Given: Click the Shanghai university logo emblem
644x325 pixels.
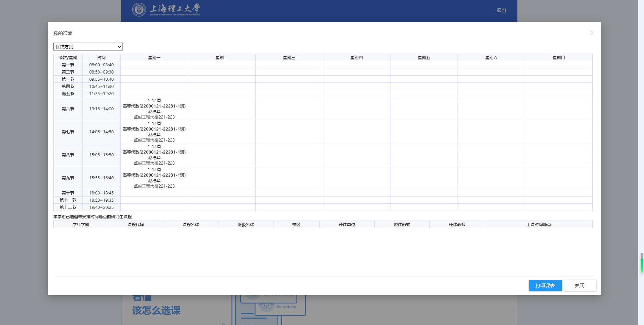Looking at the screenshot, I should pyautogui.click(x=139, y=10).
